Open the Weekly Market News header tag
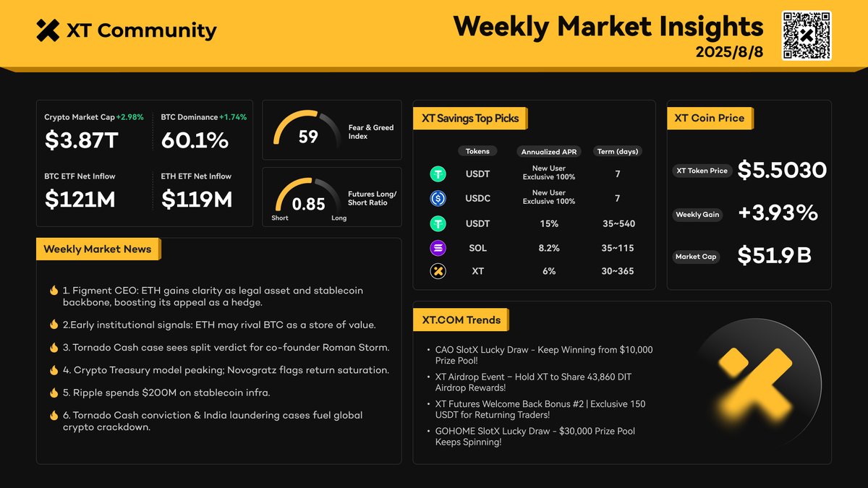Screen dimensions: 868x488 point(98,249)
